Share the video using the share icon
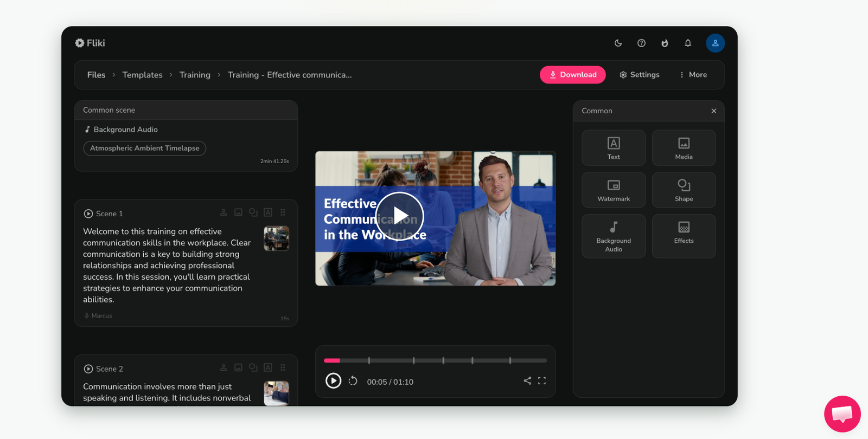Viewport: 868px width, 439px height. coord(527,381)
